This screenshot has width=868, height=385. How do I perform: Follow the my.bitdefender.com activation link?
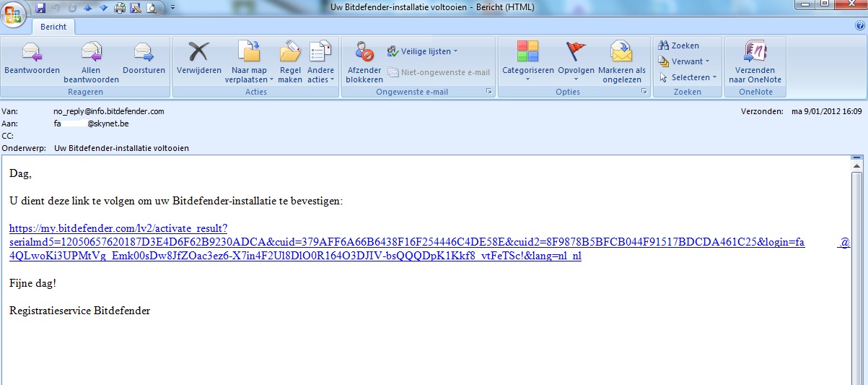[x=429, y=243]
